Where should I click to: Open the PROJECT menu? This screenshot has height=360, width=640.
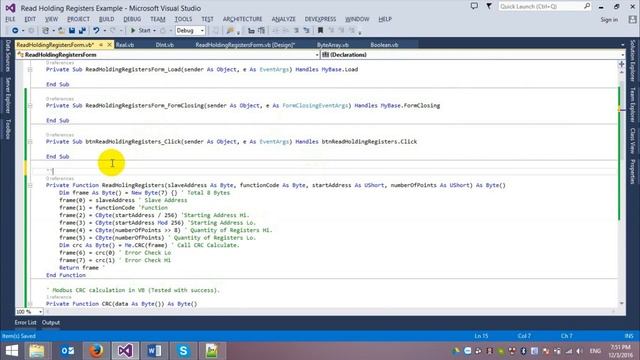pos(78,19)
